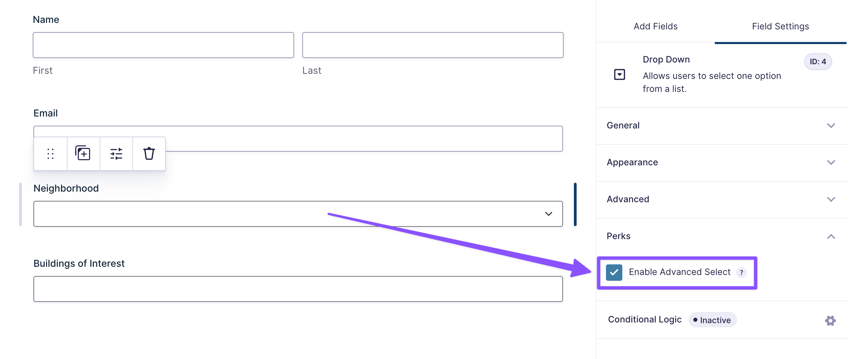Switch to the Add Fields tab

tap(655, 26)
